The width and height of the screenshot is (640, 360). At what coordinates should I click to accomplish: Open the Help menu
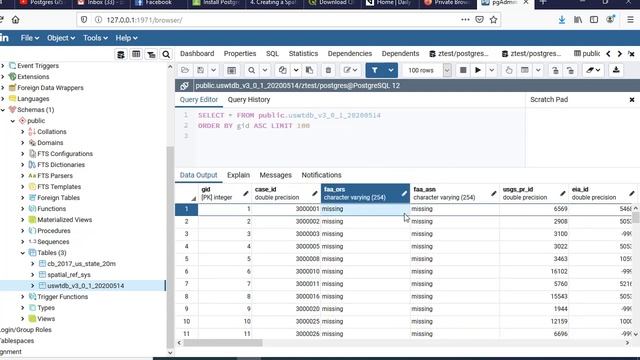pos(126,38)
